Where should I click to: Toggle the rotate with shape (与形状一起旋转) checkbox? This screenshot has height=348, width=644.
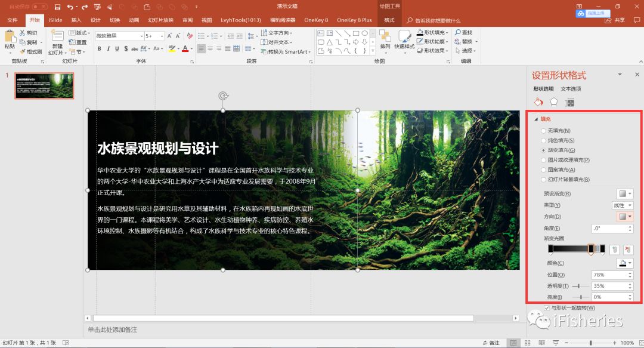pyautogui.click(x=547, y=308)
